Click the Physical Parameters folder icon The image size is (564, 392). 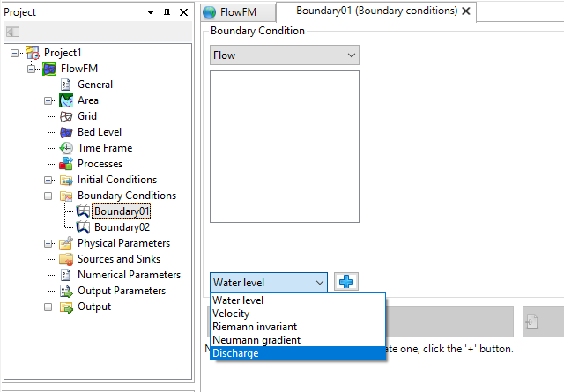[x=66, y=243]
